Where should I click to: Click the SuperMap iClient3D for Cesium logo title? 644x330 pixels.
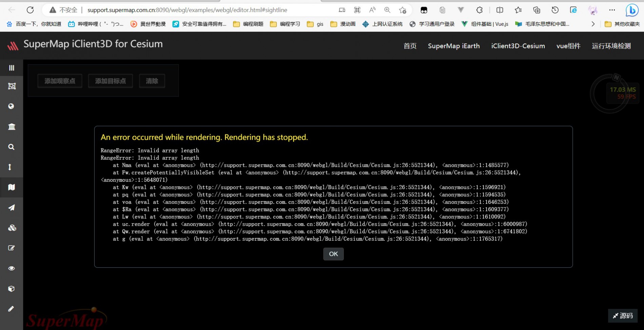click(93, 44)
